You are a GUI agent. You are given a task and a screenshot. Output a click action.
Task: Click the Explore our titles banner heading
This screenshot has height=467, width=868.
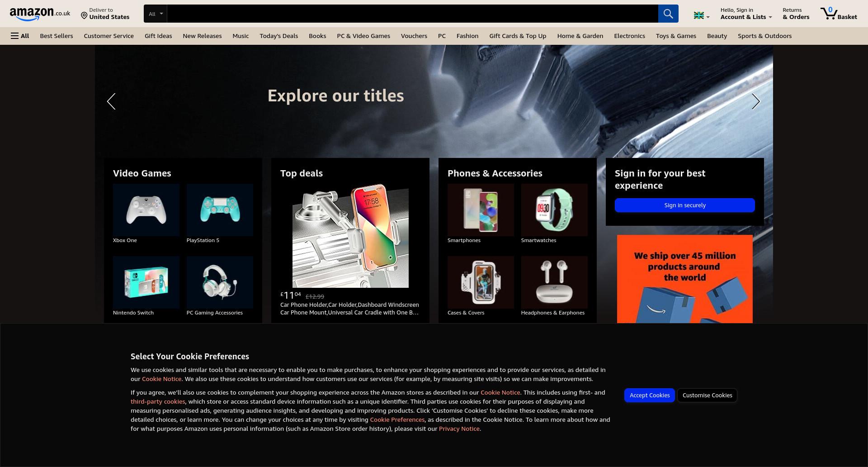(335, 95)
